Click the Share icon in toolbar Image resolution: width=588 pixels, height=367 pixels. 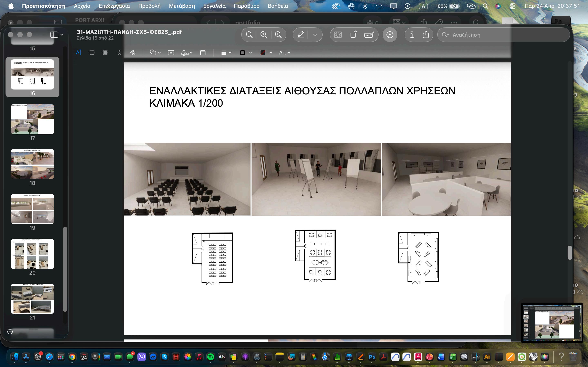tap(426, 35)
